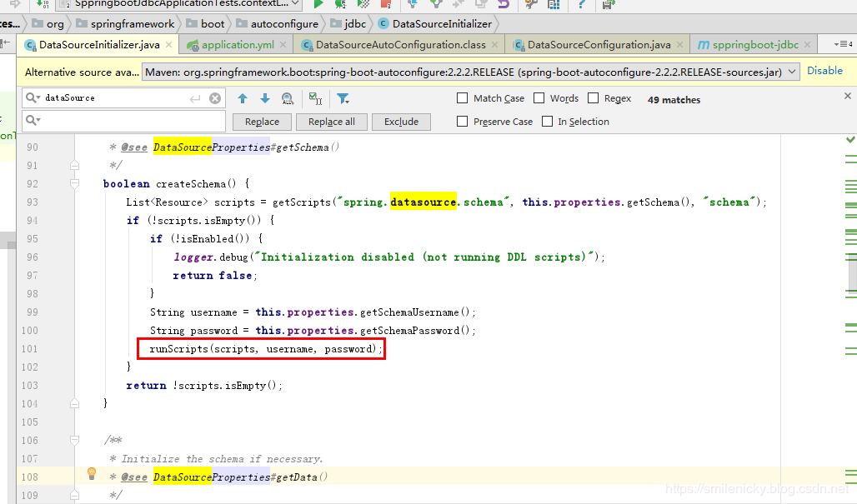Show the hidden editor tabs list

[x=844, y=44]
